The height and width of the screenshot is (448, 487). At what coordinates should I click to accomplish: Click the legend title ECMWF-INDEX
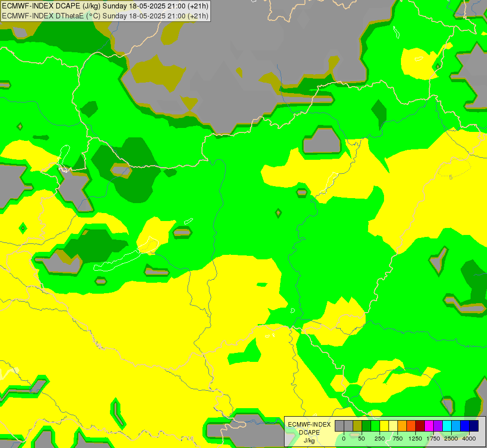pyautogui.click(x=309, y=425)
